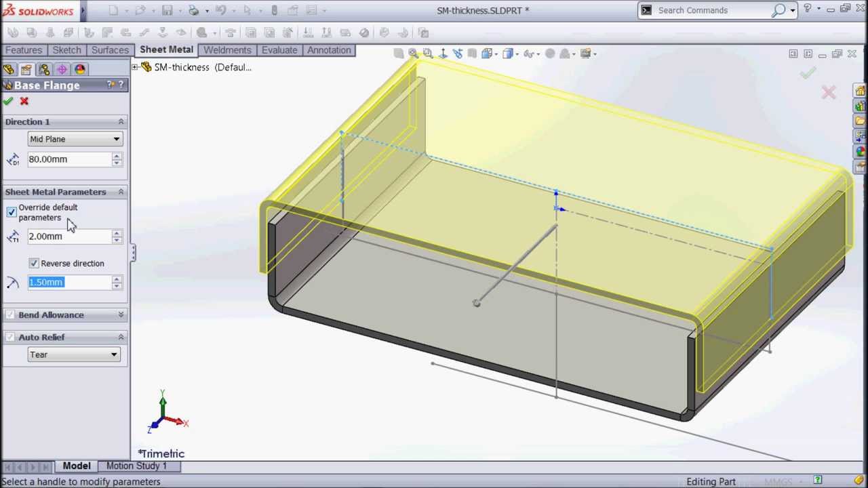This screenshot has height=488, width=868.
Task: Switch to the Sketch tab
Action: (x=66, y=50)
